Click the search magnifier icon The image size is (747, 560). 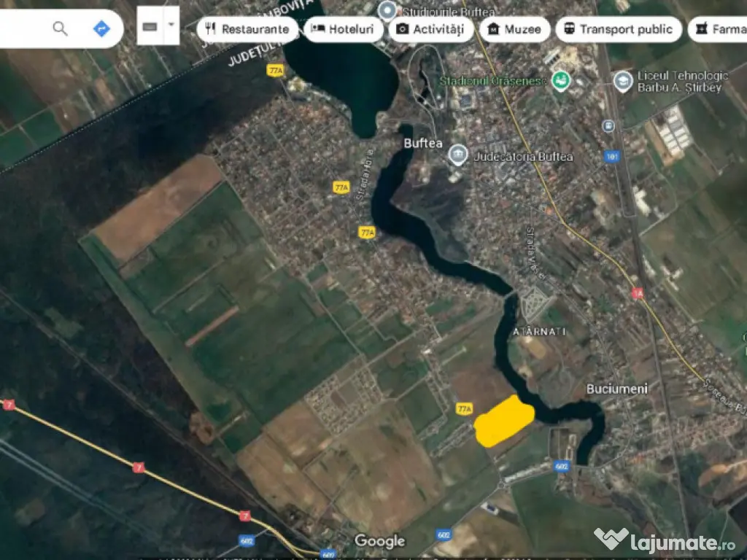click(60, 28)
